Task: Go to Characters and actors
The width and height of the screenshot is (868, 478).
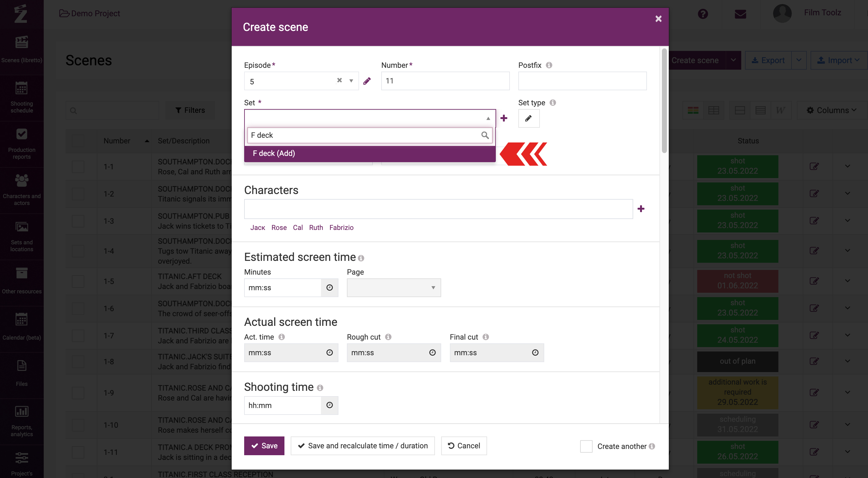Action: click(x=22, y=190)
